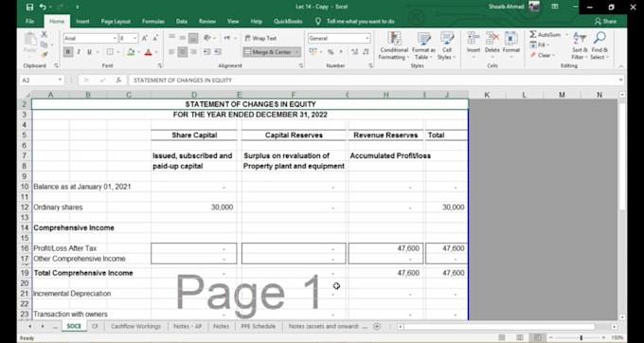The height and width of the screenshot is (343, 644).
Task: Paste clipboard contents
Action: (x=30, y=43)
